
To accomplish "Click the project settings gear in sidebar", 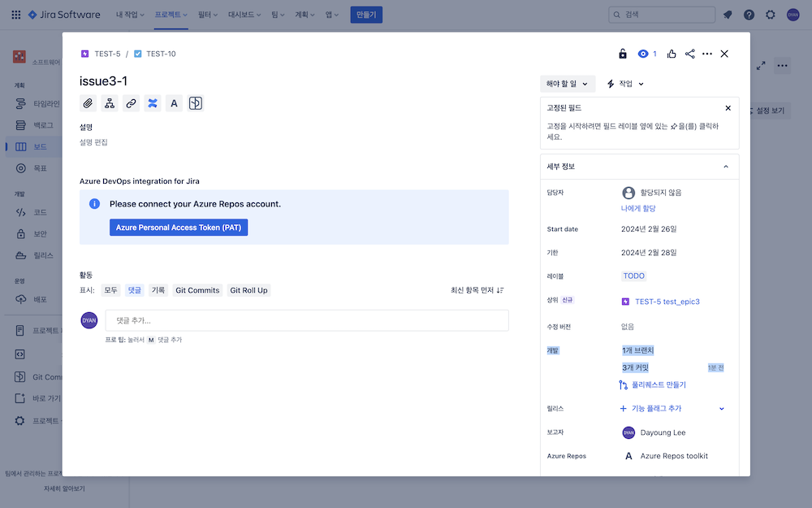I will pos(19,420).
